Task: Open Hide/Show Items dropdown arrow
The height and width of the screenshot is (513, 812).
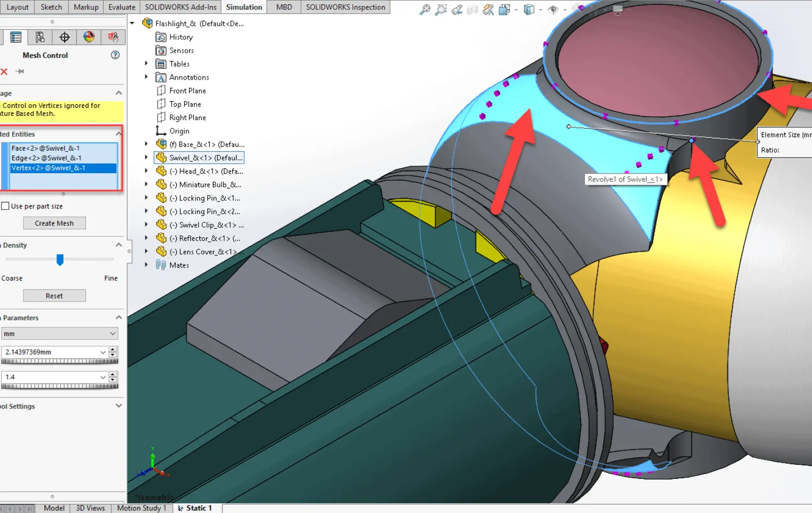Action: (565, 10)
